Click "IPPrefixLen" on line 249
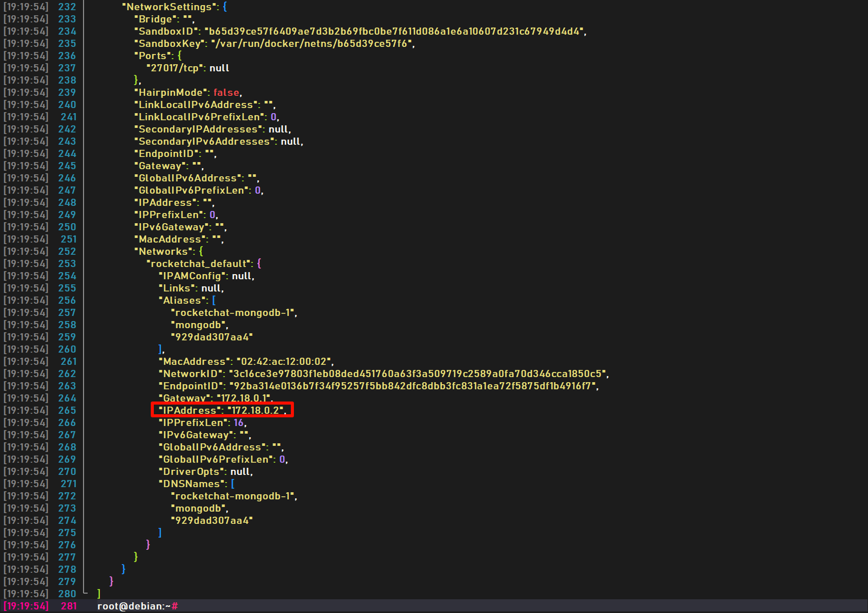Viewport: 868px width, 613px height. (169, 215)
